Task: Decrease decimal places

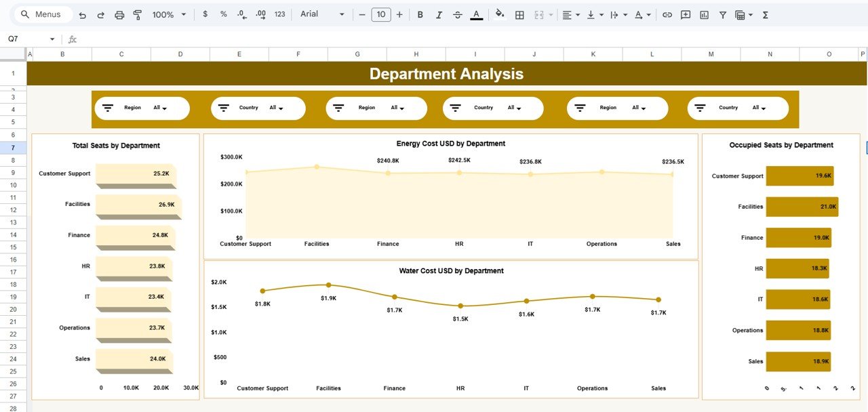Action: (x=241, y=14)
